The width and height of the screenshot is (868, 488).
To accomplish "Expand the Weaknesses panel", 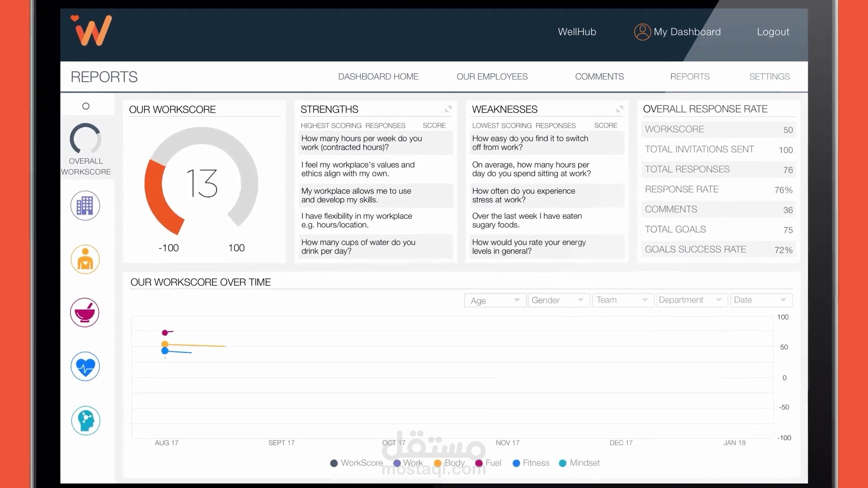I will click(619, 109).
